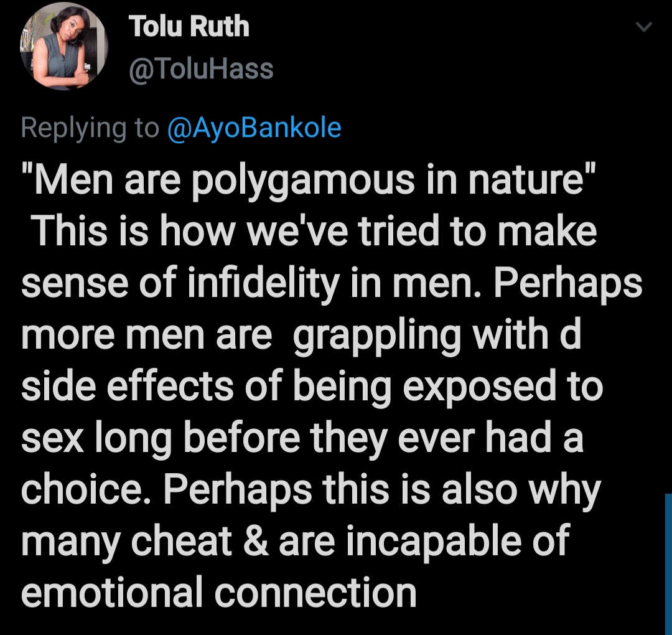Click the words 'more men are'
The width and height of the screenshot is (672, 635).
coord(146,336)
